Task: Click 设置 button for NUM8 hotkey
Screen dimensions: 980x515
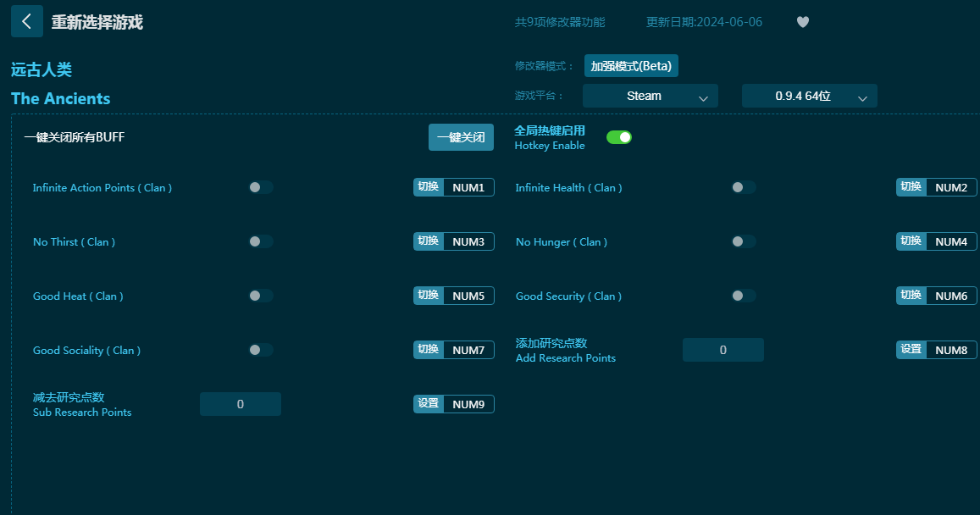Action: click(x=911, y=350)
